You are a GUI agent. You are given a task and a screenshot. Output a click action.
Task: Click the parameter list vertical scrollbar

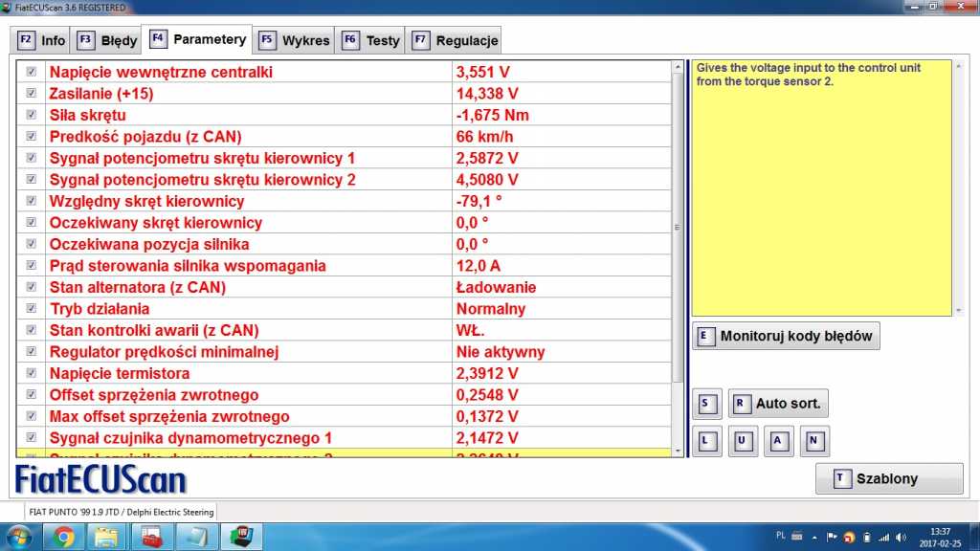[679, 228]
